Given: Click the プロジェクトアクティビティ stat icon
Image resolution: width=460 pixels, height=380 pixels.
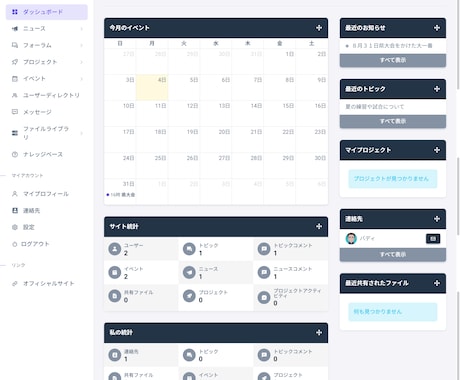Looking at the screenshot, I should [x=264, y=297].
